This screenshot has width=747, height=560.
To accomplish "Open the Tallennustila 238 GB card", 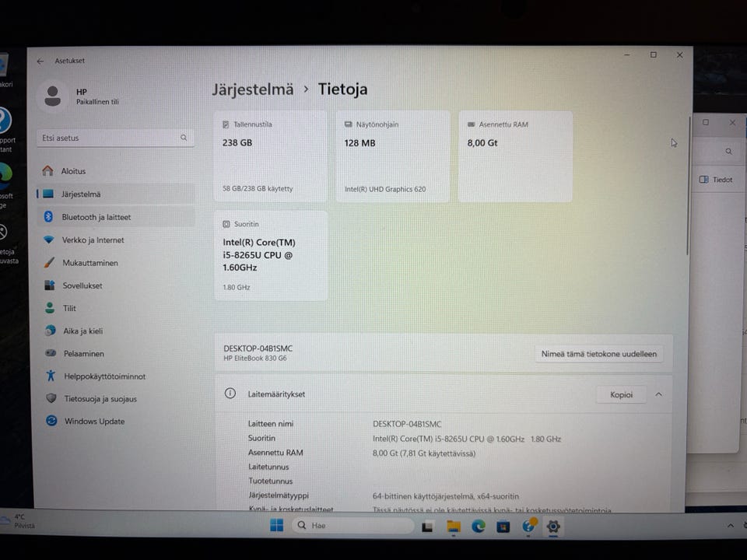I will tap(271, 156).
